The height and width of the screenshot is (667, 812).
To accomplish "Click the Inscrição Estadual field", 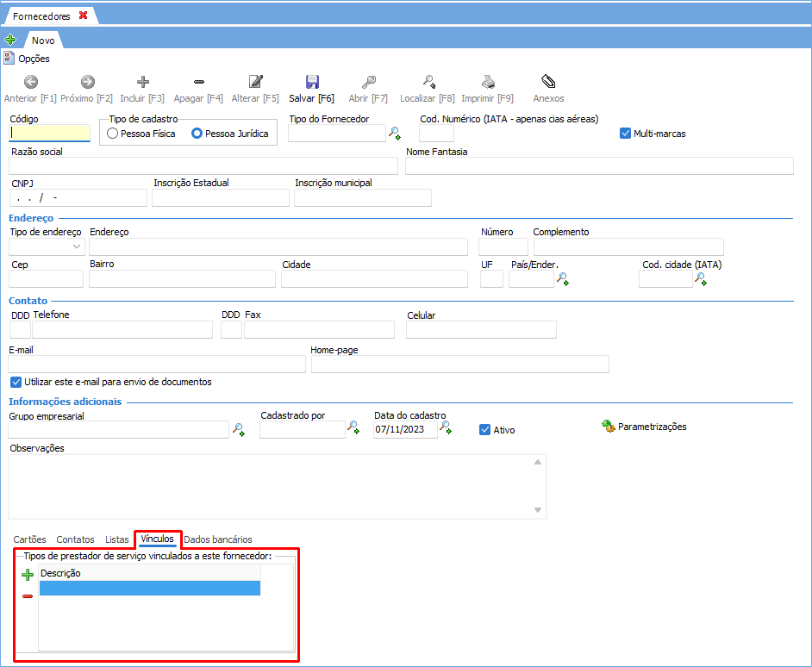I will point(221,198).
